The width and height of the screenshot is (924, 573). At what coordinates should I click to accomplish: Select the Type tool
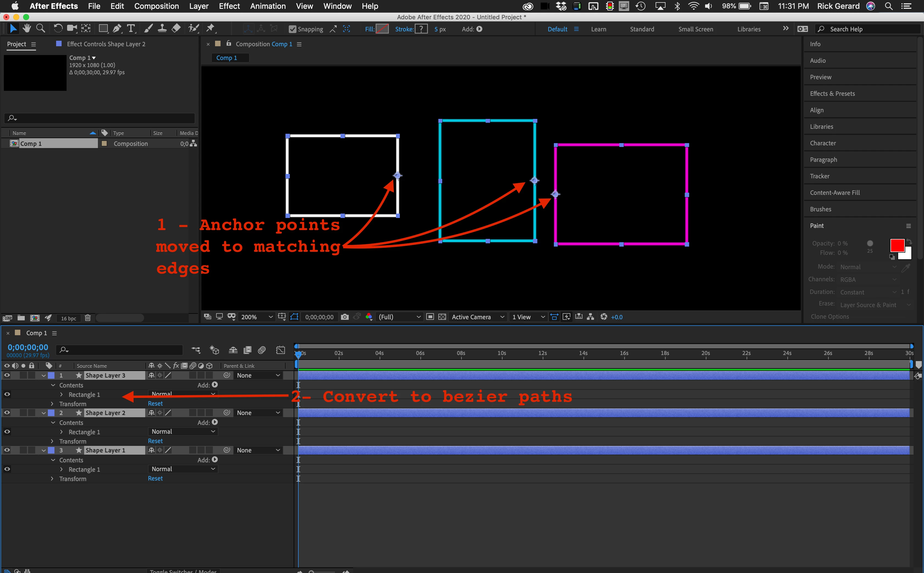click(x=131, y=28)
